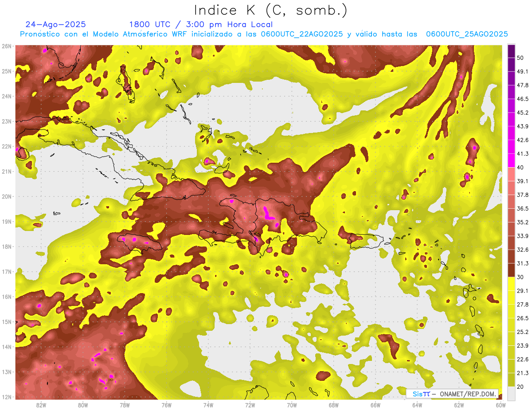Image resolution: width=532 pixels, height=411 pixels.
Task: Click the colorbar label "50"
Action: coord(520,58)
